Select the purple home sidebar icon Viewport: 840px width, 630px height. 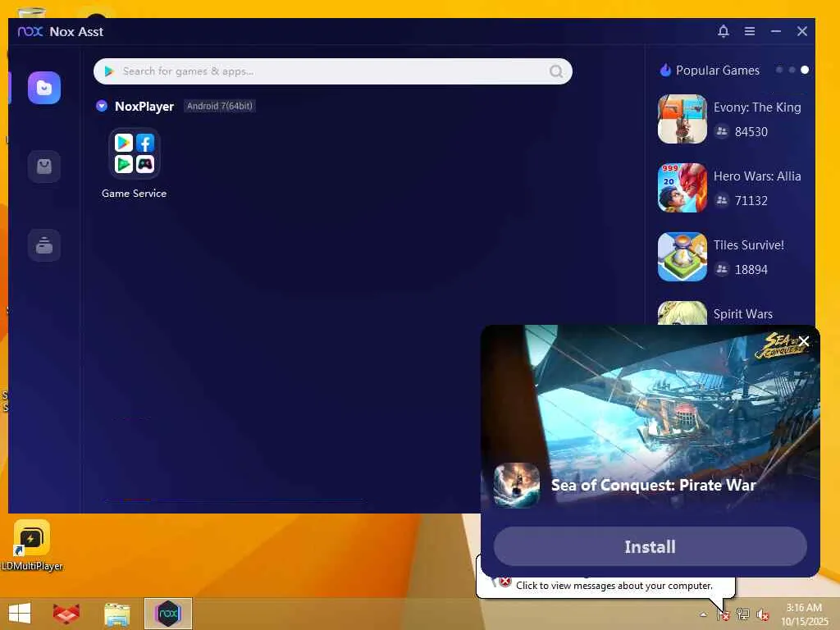[x=44, y=88]
